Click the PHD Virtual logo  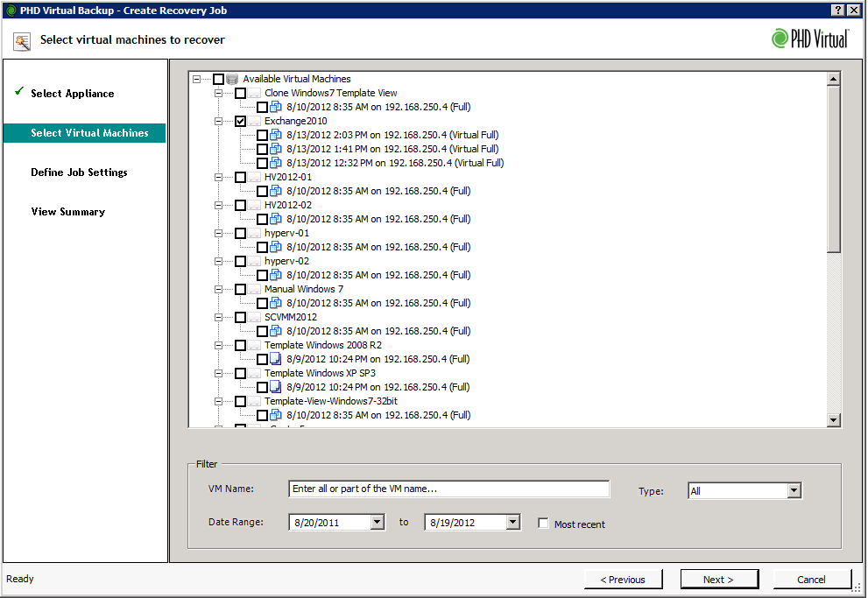pyautogui.click(x=810, y=39)
